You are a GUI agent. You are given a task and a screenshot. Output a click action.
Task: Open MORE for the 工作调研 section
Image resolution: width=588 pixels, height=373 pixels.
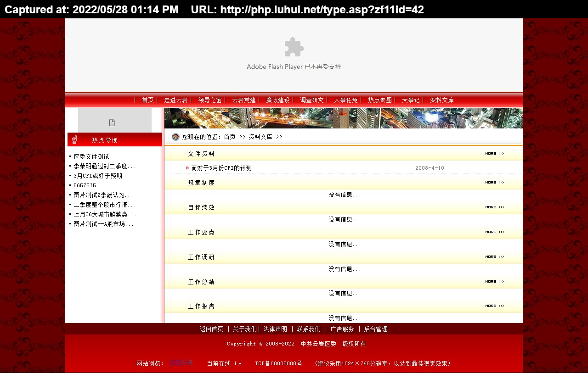[x=495, y=257]
